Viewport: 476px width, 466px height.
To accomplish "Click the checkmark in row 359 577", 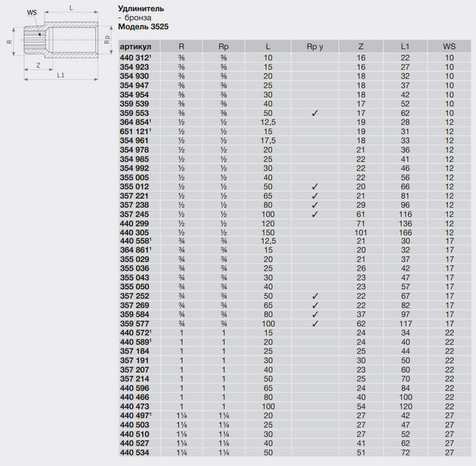I will coord(315,323).
